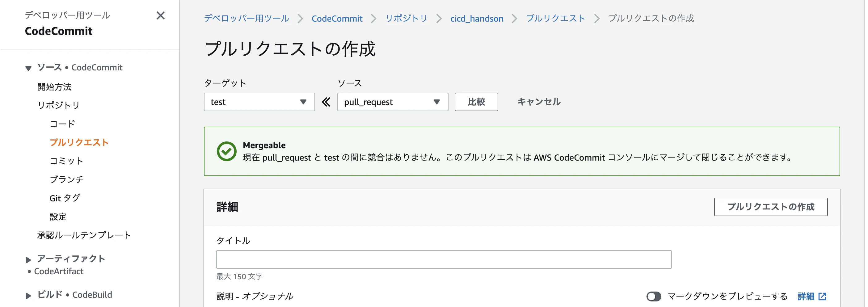
Task: Close the CodeCommit navigation sidebar
Action: (161, 15)
